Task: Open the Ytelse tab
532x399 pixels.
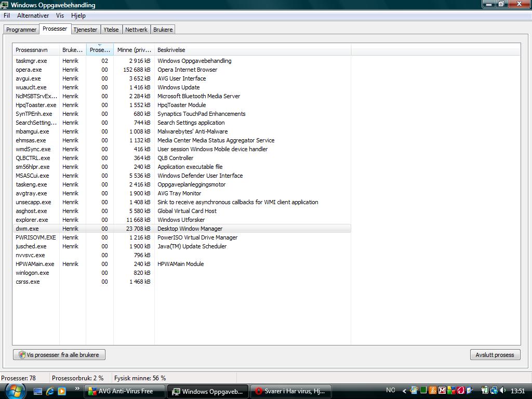Action: coord(111,30)
